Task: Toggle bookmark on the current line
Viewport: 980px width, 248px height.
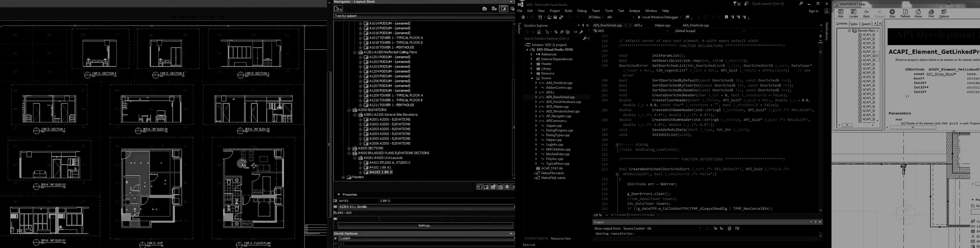Action: point(726,17)
